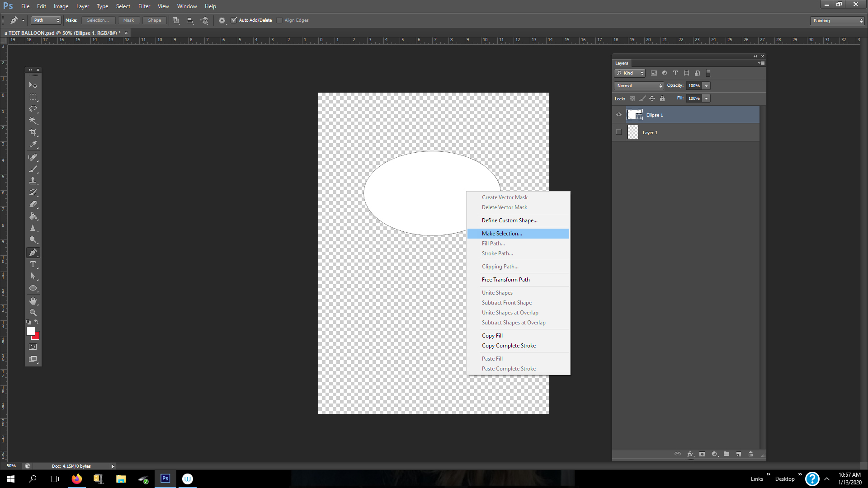The width and height of the screenshot is (868, 488).
Task: Click the Mask button in options bar
Action: 128,20
